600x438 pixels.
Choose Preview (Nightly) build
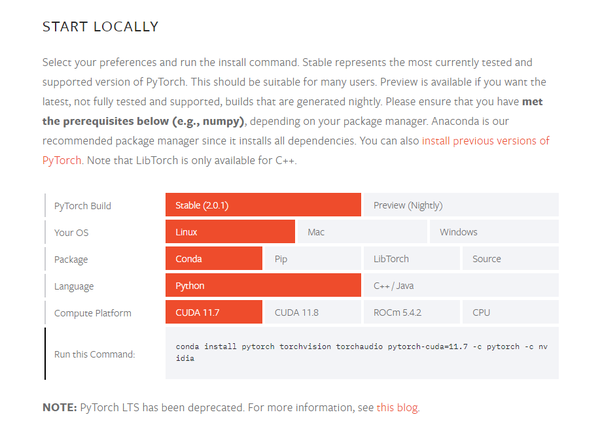459,205
